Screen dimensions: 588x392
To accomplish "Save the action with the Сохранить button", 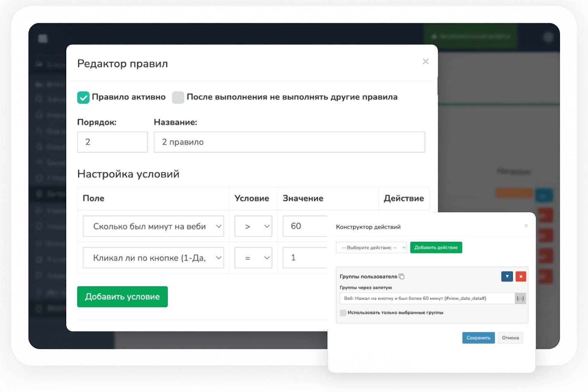I will coord(478,338).
